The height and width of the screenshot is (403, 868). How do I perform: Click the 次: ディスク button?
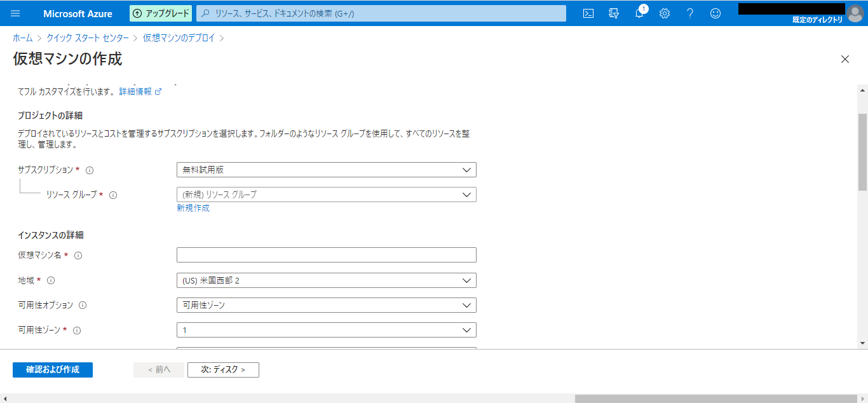pyautogui.click(x=223, y=370)
